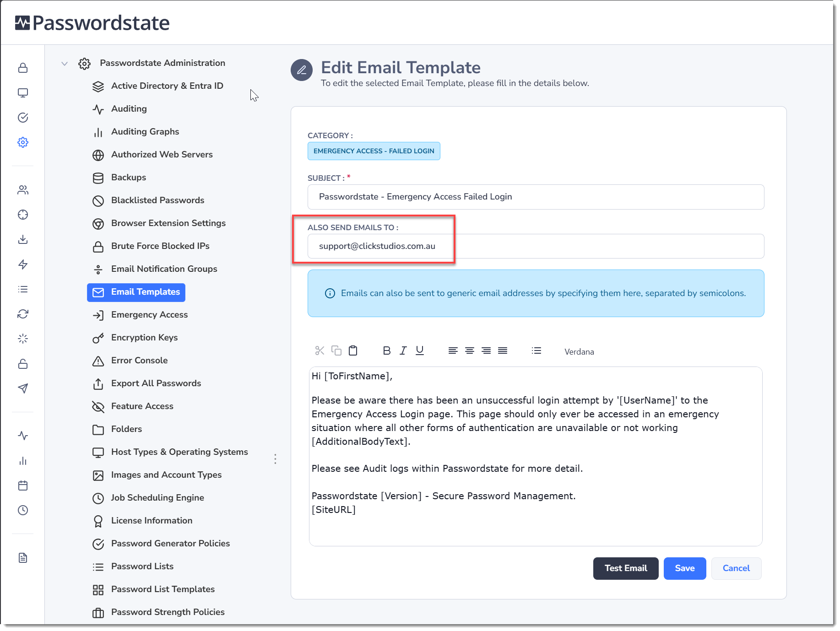Open the Administration gear icon in the left rail
Viewport: 840px width, 631px height.
pos(23,142)
